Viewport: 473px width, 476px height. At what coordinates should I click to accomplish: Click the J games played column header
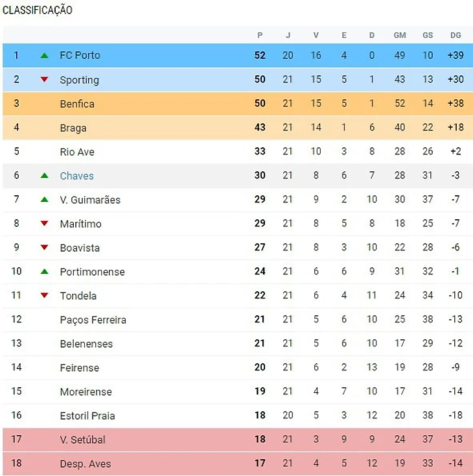[288, 35]
